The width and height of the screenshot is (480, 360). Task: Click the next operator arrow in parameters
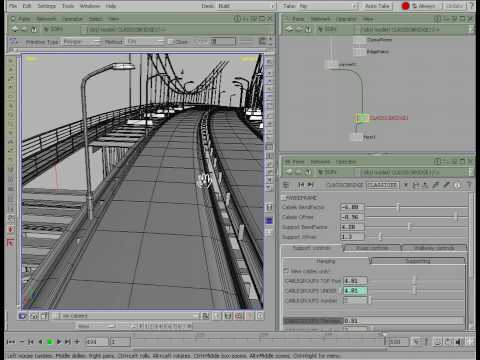tap(310, 185)
